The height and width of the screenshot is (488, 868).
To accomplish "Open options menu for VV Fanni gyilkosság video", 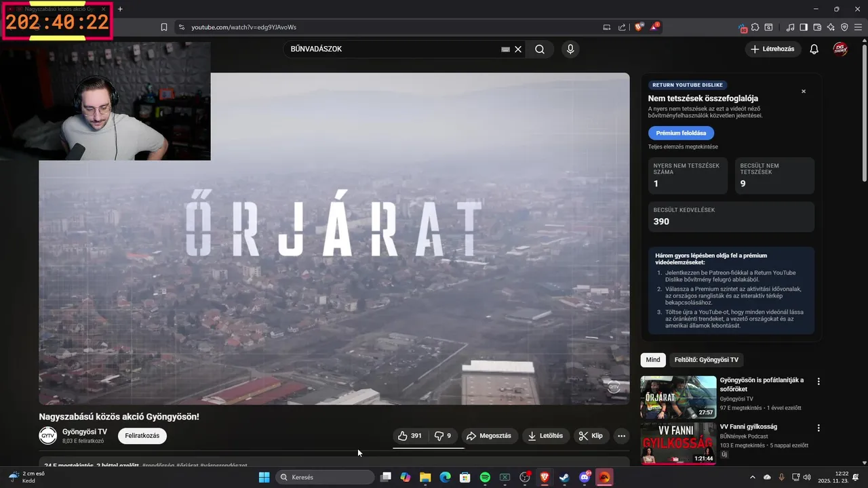I will tap(818, 428).
